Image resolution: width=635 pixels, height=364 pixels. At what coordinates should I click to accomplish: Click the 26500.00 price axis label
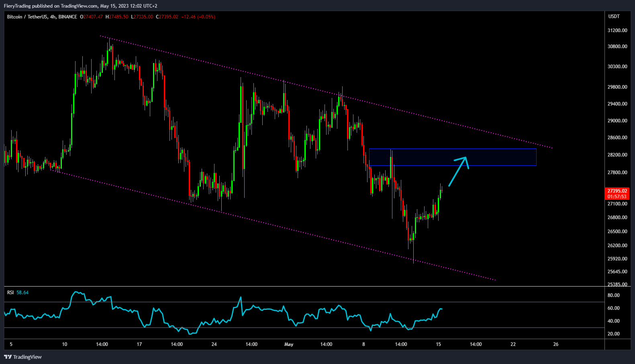617,232
